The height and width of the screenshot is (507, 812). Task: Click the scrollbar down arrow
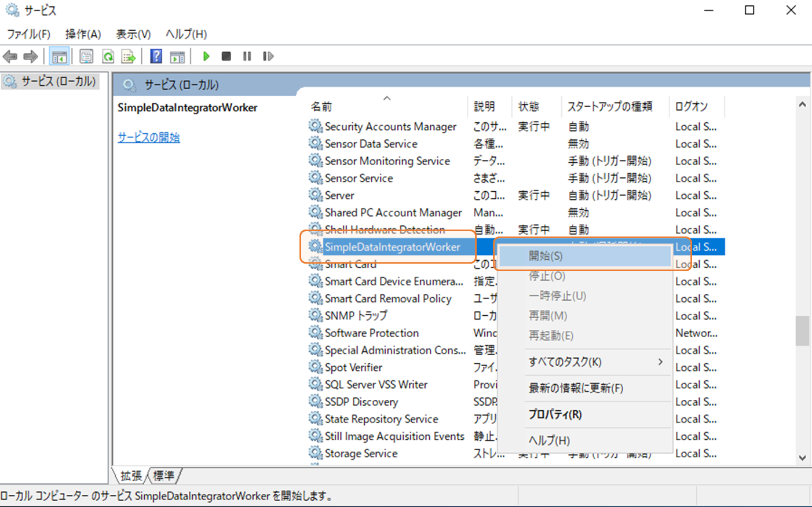[x=802, y=458]
